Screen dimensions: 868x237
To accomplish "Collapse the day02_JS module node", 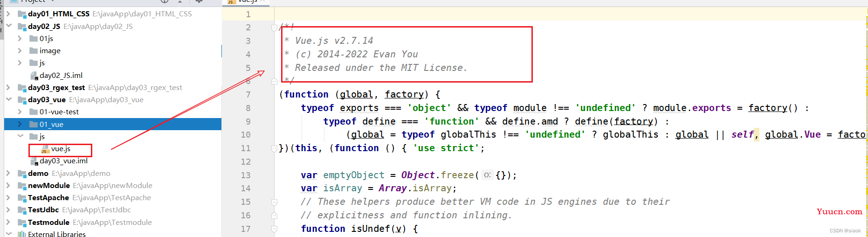I will 8,26.
